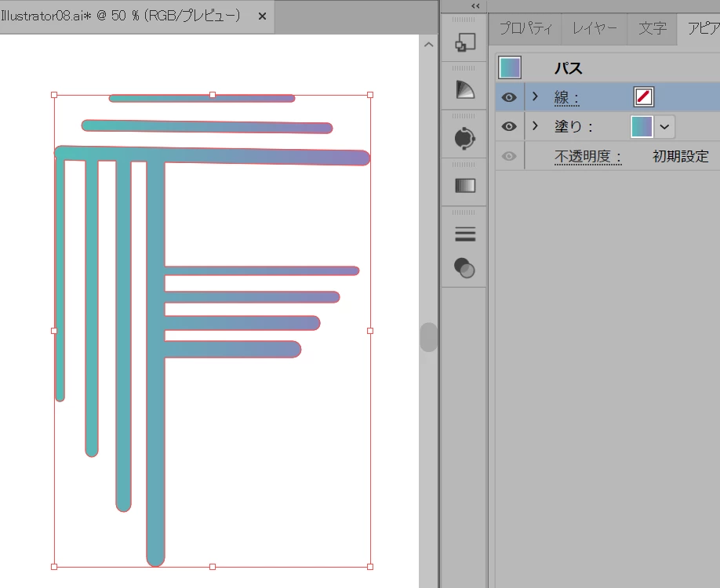Click the top-left bounding box handle

(x=54, y=95)
